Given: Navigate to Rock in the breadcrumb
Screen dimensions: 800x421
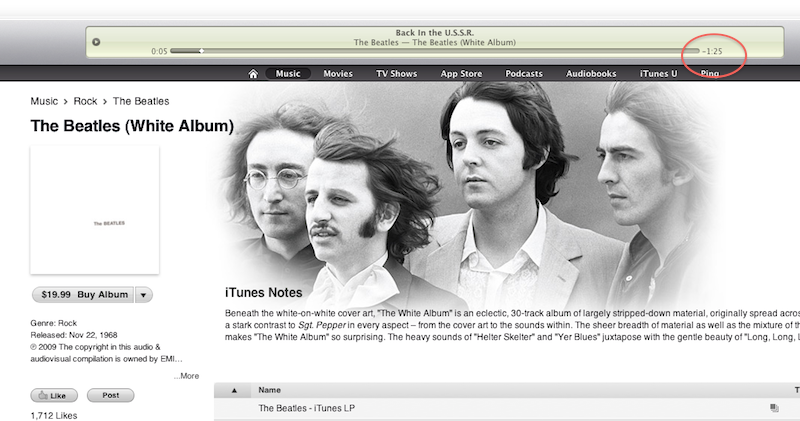Looking at the screenshot, I should pos(85,101).
